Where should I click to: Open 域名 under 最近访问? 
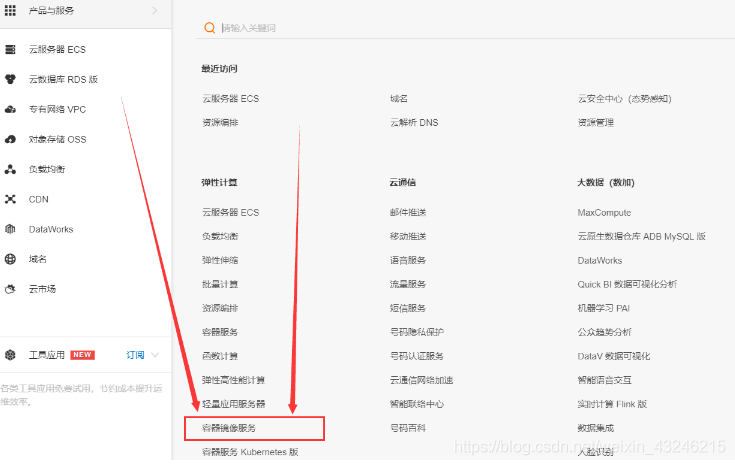tap(399, 98)
